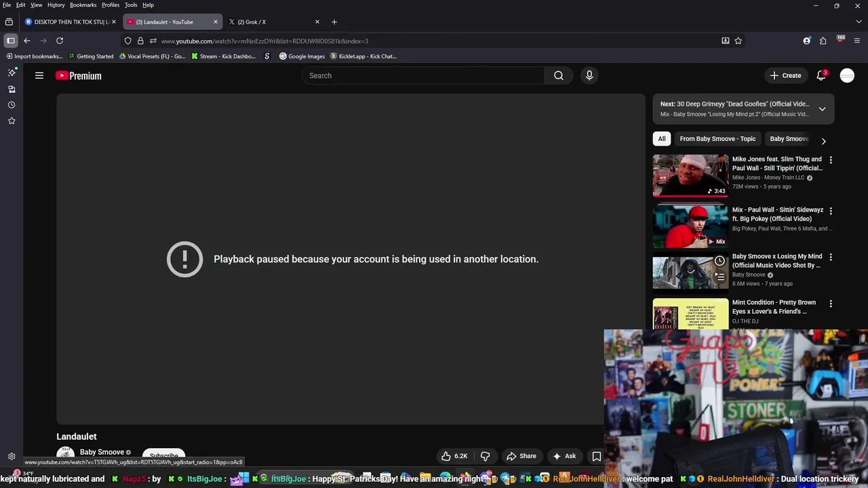The height and width of the screenshot is (488, 868).
Task: Go to YouTube Premium home logo
Action: pyautogui.click(x=79, y=76)
